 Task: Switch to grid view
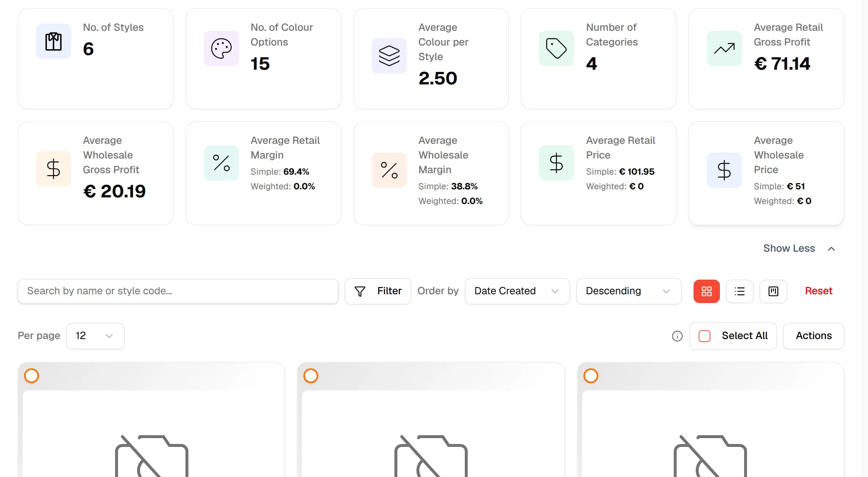point(707,291)
